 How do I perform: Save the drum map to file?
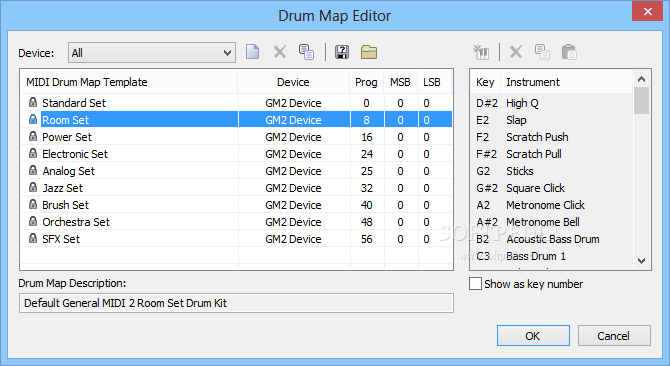point(342,52)
